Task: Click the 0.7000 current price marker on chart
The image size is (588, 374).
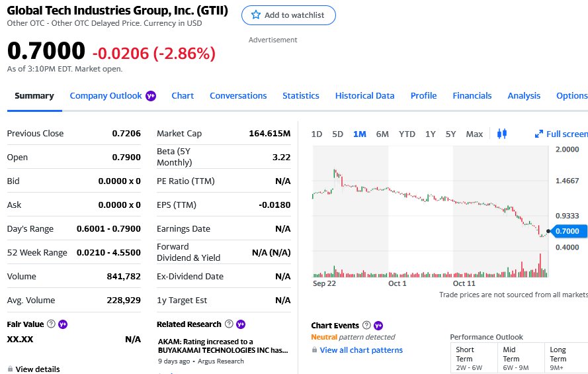Action: pos(567,231)
